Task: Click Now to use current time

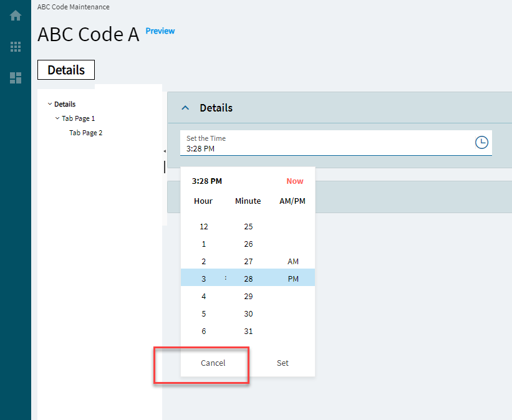Action: click(x=295, y=181)
